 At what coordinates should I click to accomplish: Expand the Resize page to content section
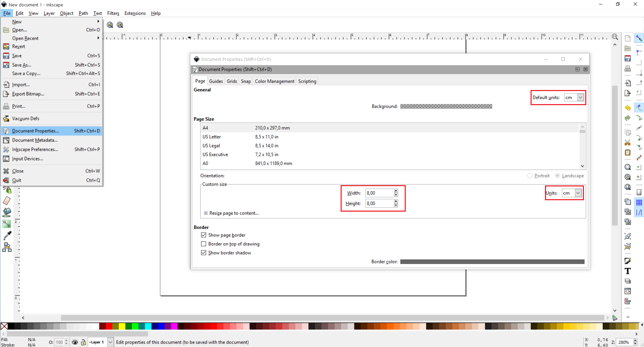pos(206,213)
